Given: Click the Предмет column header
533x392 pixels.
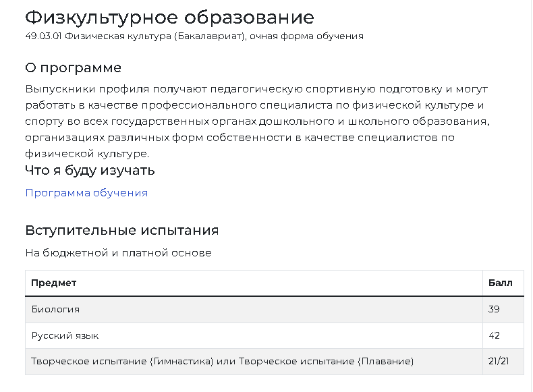Looking at the screenshot, I should coord(54,283).
